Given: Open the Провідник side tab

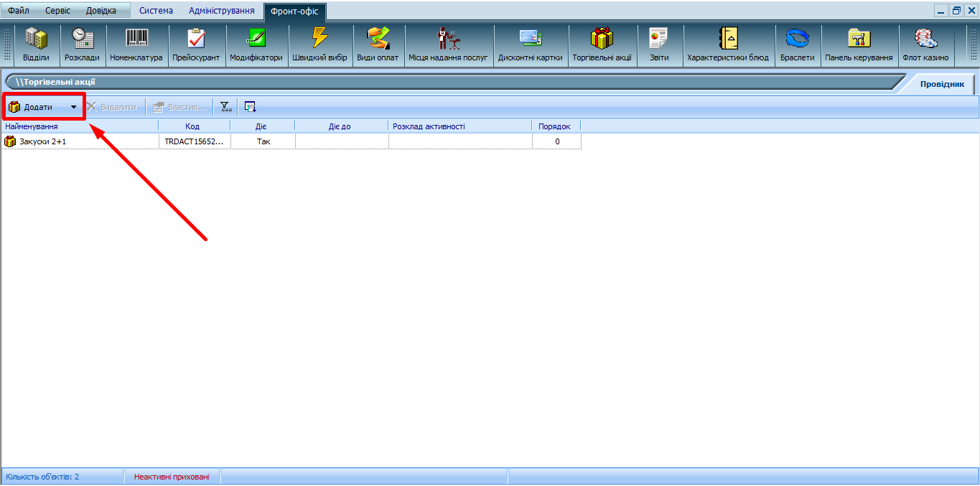Looking at the screenshot, I should pos(942,84).
